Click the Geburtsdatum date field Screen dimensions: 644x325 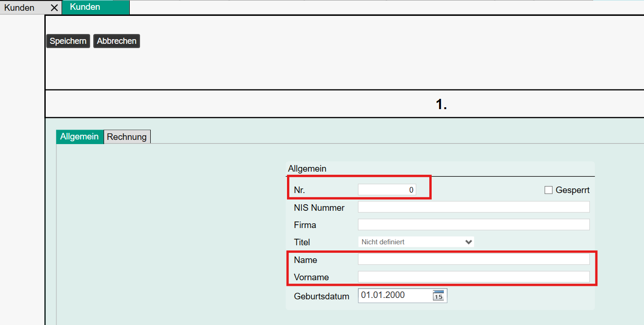[394, 296]
